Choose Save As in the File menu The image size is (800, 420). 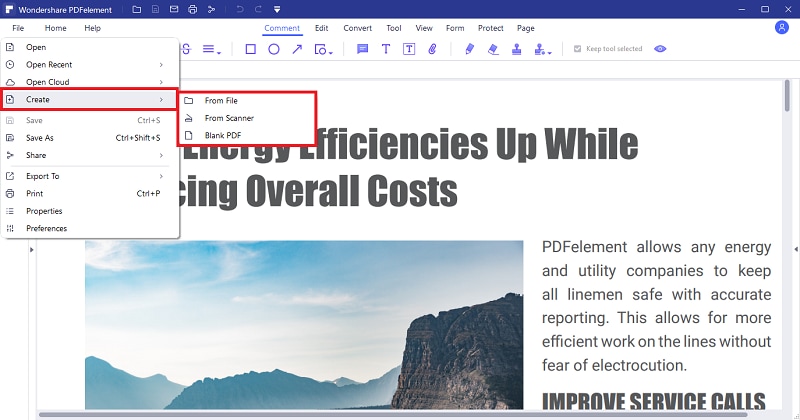tap(90, 138)
